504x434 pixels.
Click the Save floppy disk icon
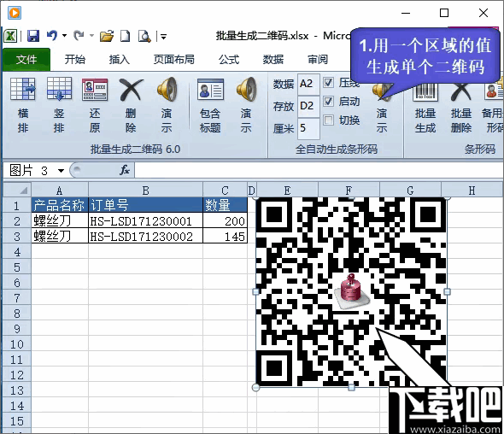(33, 36)
